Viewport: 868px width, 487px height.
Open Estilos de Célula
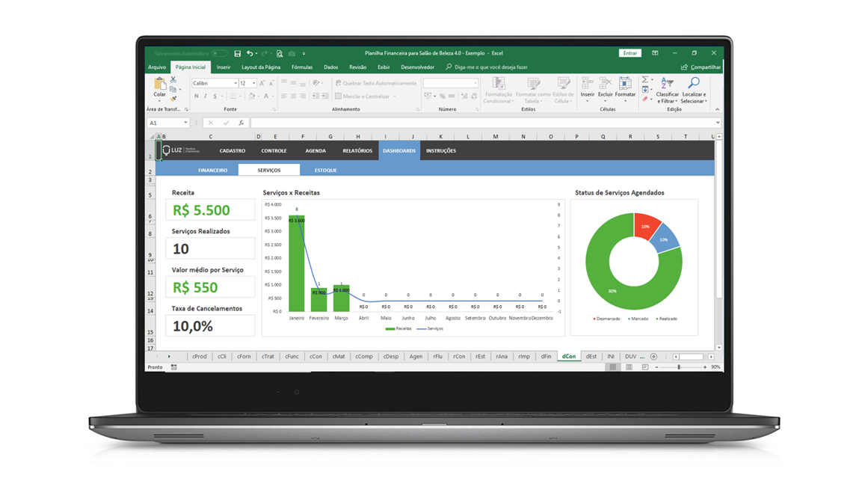564,91
